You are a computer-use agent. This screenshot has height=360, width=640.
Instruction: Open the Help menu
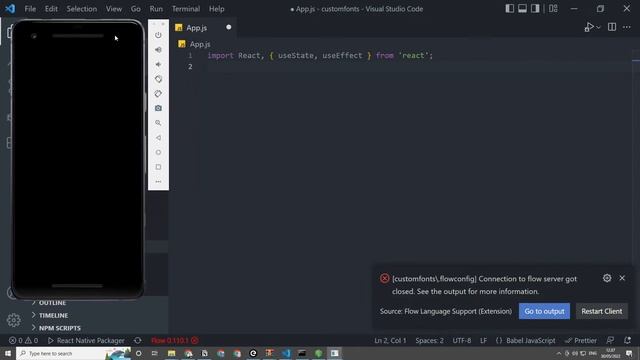click(x=217, y=9)
